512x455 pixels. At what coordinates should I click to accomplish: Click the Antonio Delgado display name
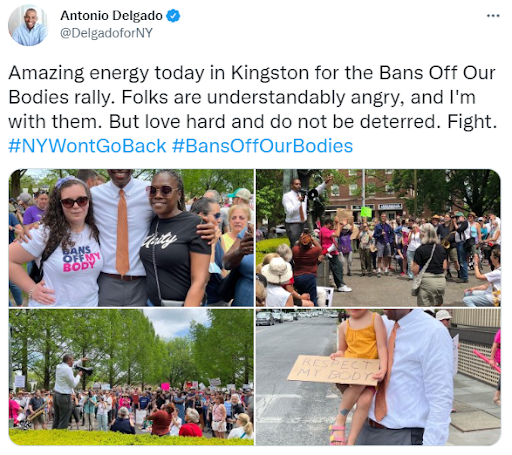pos(111,16)
